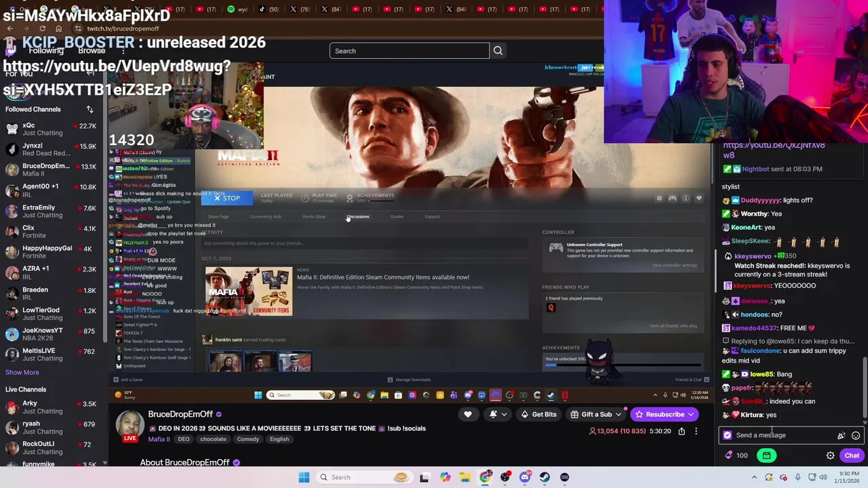Viewport: 868px width, 488px height.
Task: Open the Resubscribe dropdown chevron
Action: coord(691,414)
